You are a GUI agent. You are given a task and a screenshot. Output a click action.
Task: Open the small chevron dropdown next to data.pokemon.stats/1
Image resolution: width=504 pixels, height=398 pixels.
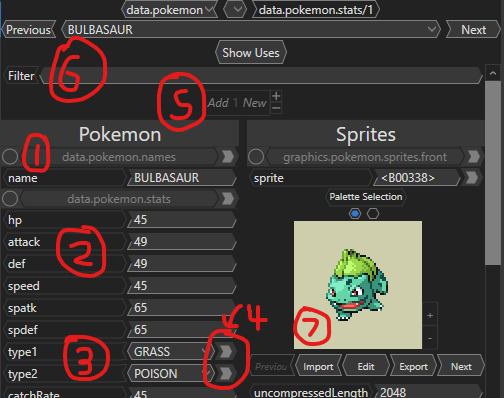(235, 10)
